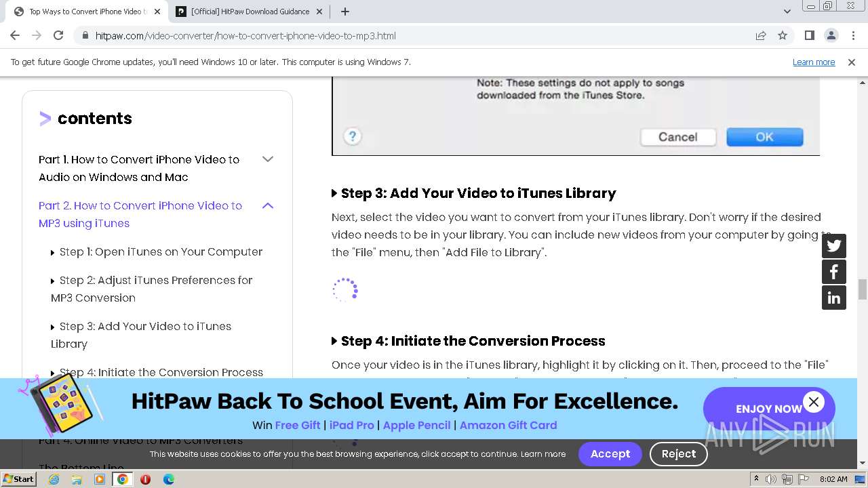Click the browser back arrow
The image size is (868, 488).
click(x=15, y=35)
